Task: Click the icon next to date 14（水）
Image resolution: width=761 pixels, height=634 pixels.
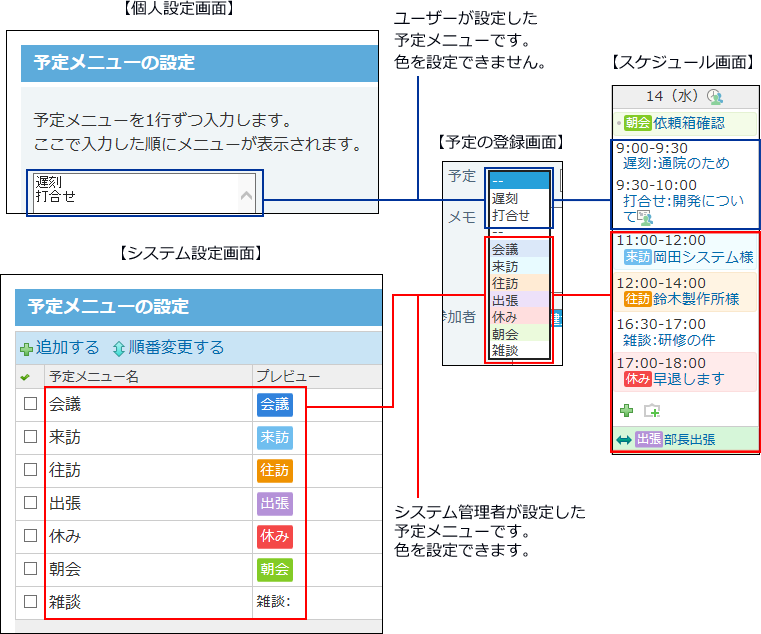Action: (714, 97)
